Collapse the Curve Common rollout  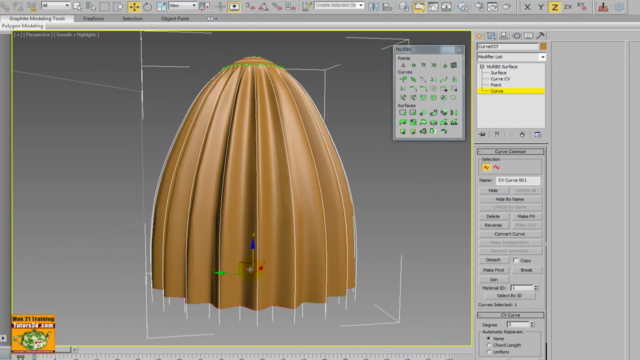pos(511,151)
